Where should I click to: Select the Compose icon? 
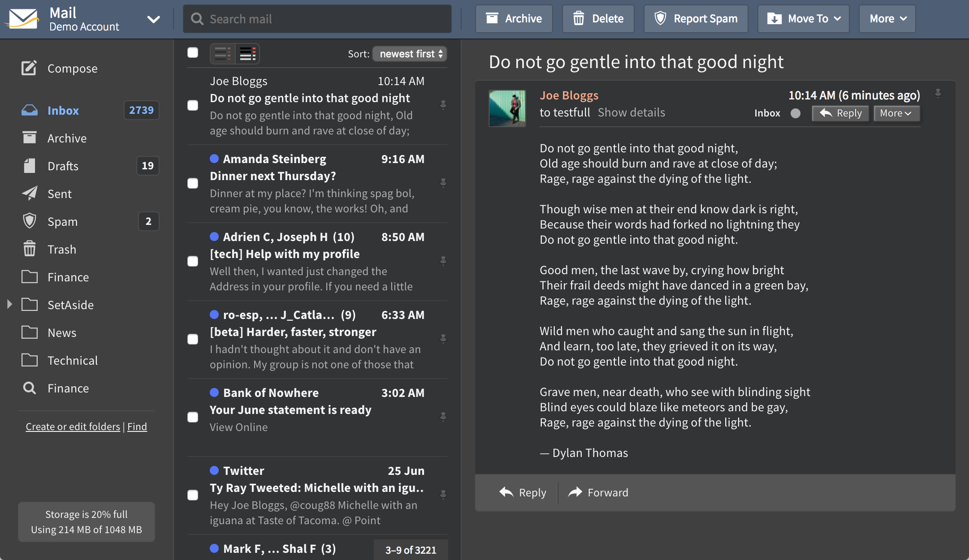pos(29,68)
